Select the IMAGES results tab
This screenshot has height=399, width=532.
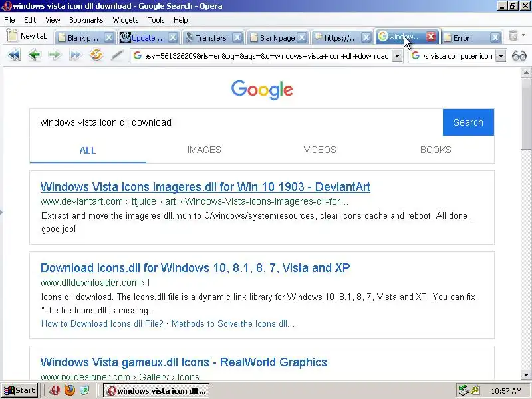click(204, 150)
